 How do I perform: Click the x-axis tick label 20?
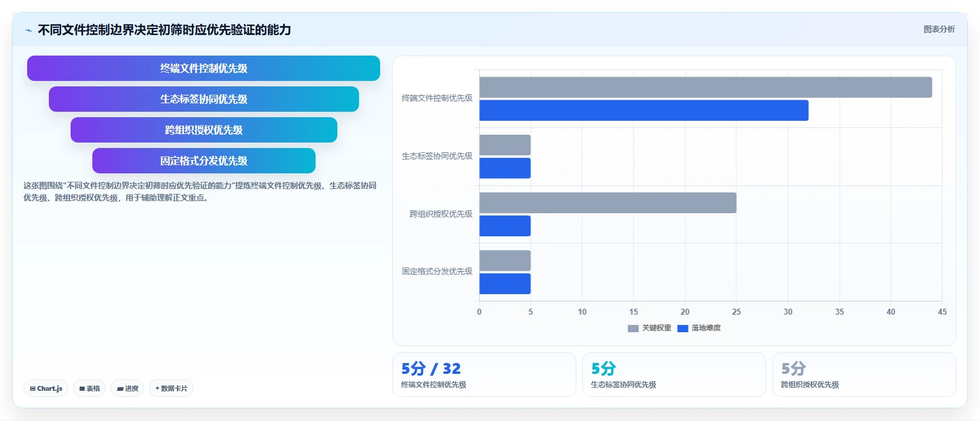click(x=685, y=312)
